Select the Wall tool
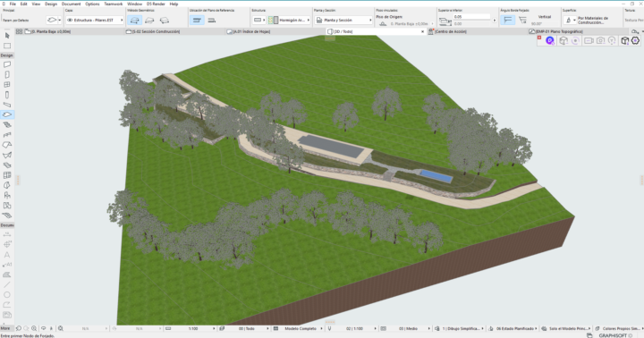 tap(7, 64)
